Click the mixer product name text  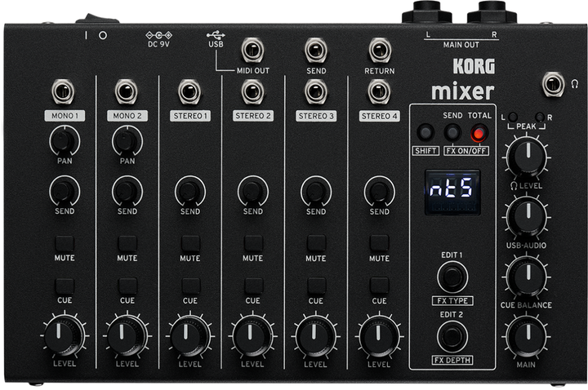(462, 91)
